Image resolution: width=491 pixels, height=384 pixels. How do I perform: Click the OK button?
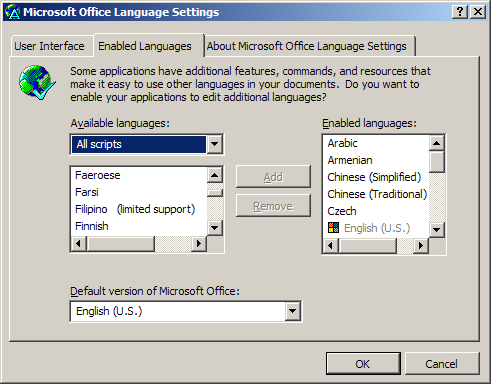tap(363, 364)
